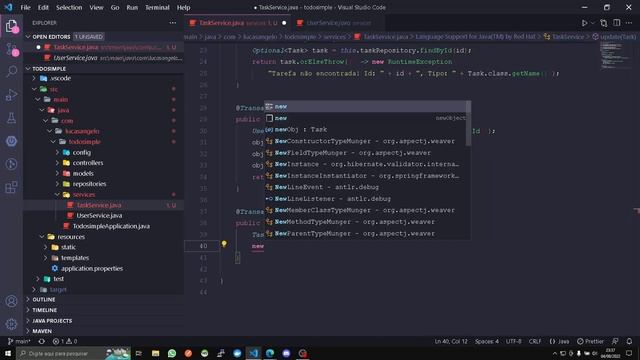The width and height of the screenshot is (640, 360).
Task: Click the Run Java play button
Action: pos(584,23)
